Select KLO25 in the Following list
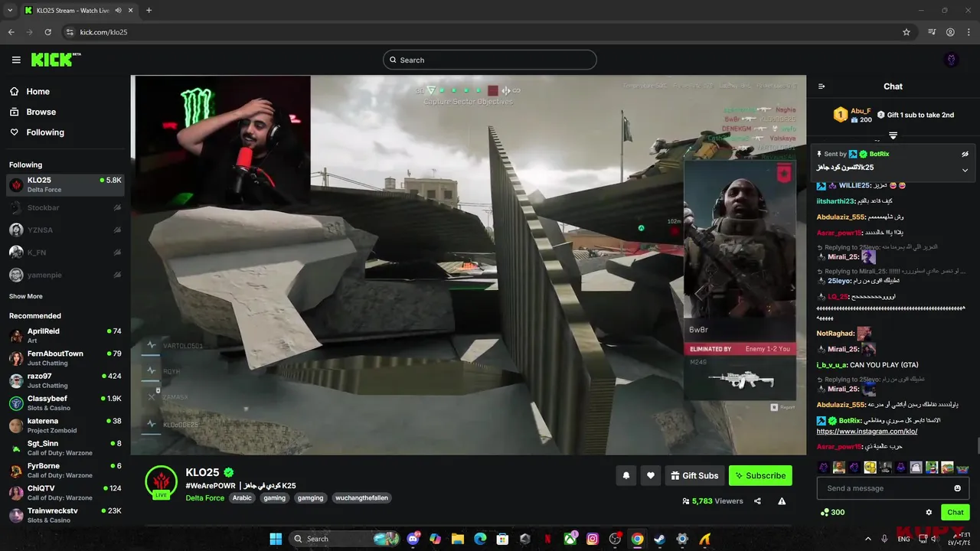Viewport: 980px width, 551px height. [x=65, y=185]
